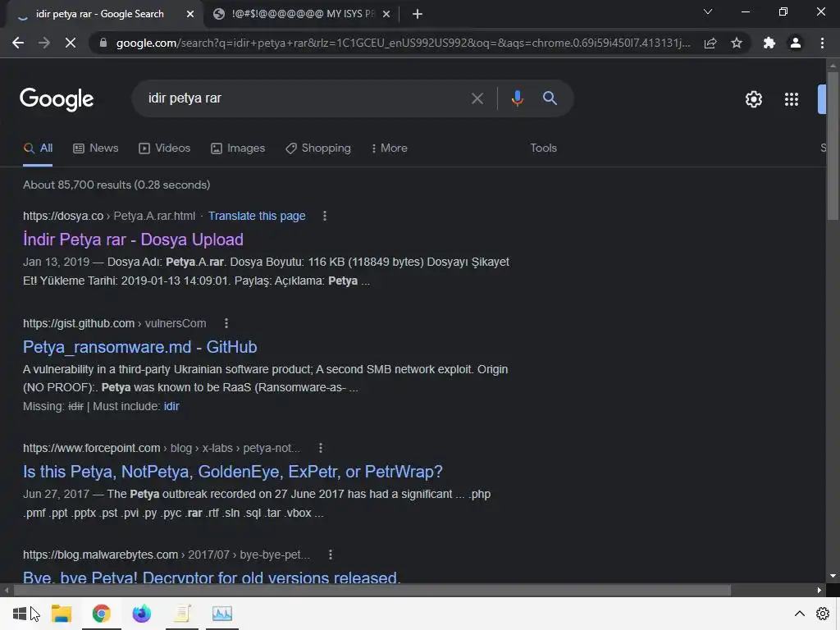Click the forward navigation arrow
Image resolution: width=840 pixels, height=630 pixels.
click(44, 43)
